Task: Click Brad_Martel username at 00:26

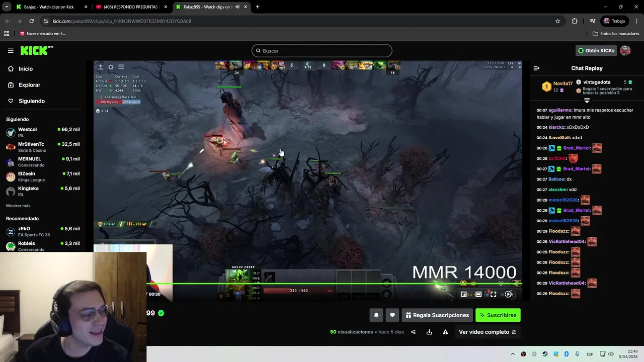Action: tap(577, 148)
